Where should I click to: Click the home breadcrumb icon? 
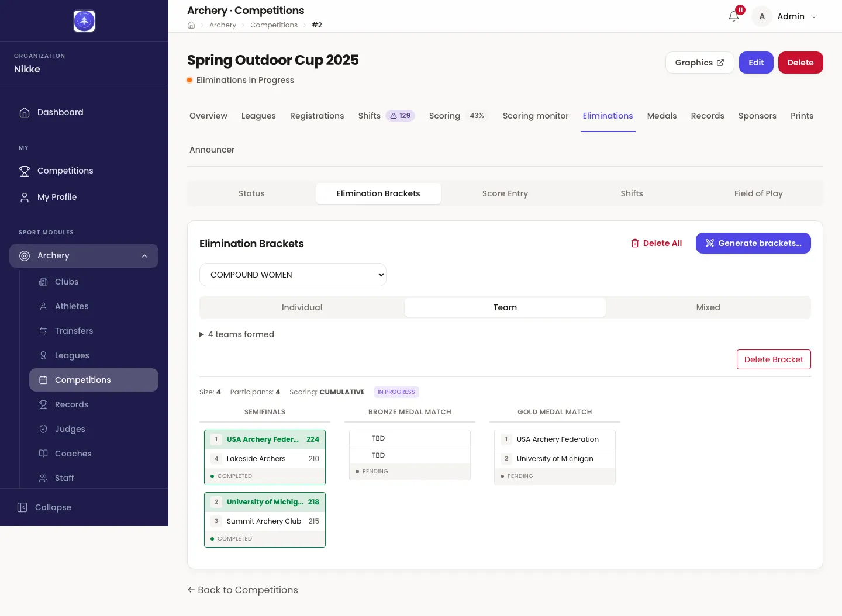[191, 25]
